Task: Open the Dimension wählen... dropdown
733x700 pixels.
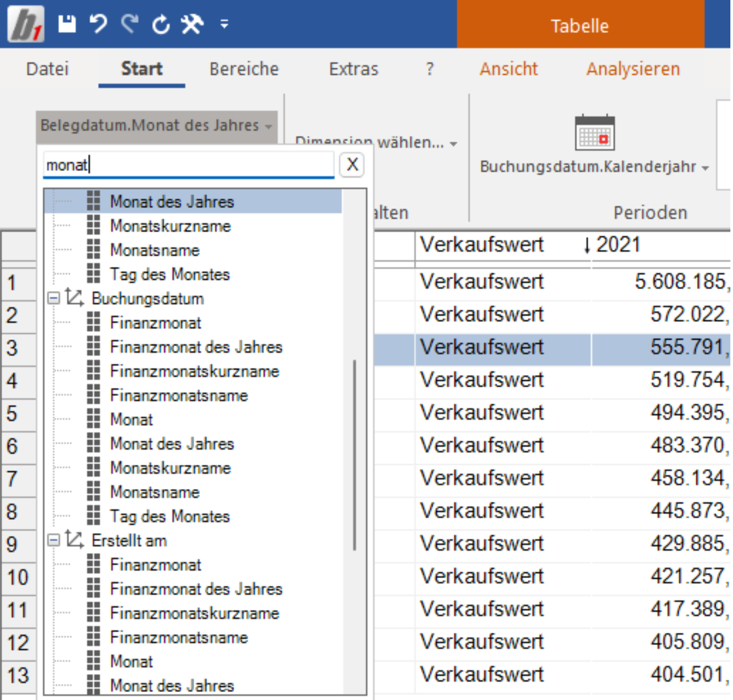Action: tap(376, 143)
